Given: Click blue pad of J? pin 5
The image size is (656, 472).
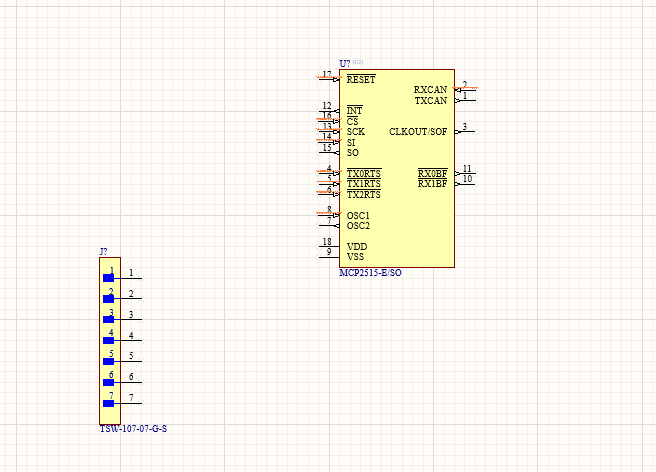Looking at the screenshot, I should [108, 362].
